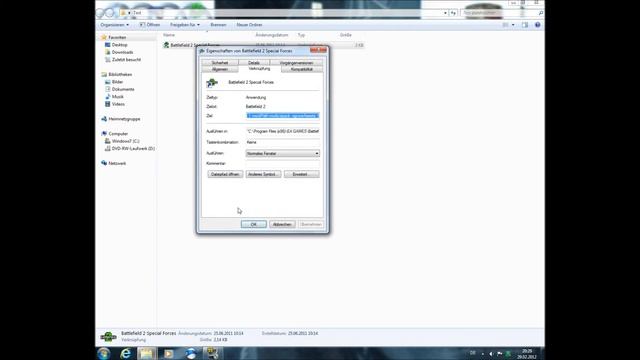This screenshot has height=360, width=640.
Task: Open the Windows Start button
Action: pyautogui.click(x=104, y=353)
